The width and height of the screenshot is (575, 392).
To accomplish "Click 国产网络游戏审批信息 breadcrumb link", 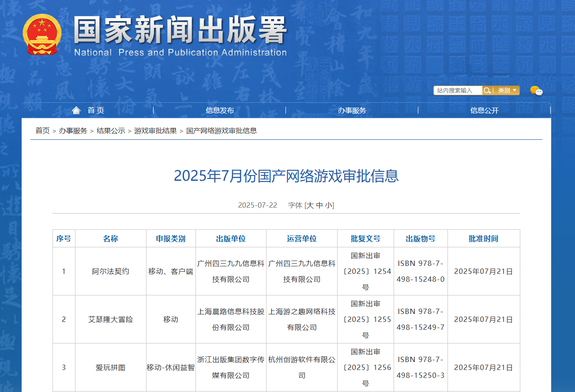I will click(222, 131).
